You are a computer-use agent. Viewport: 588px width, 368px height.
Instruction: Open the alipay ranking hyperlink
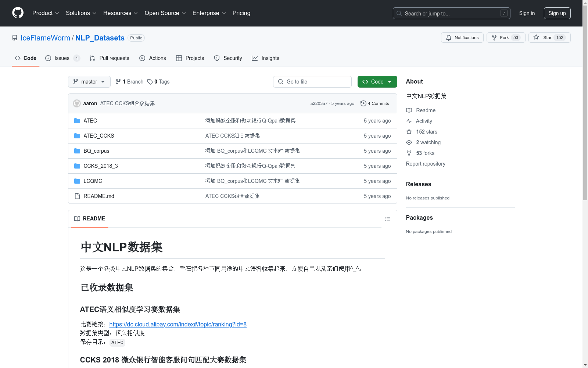[x=178, y=324]
